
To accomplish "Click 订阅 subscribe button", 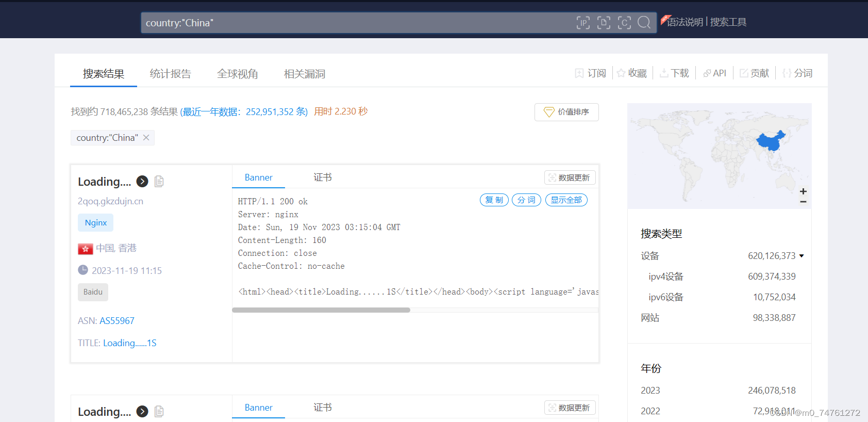I will pos(591,73).
